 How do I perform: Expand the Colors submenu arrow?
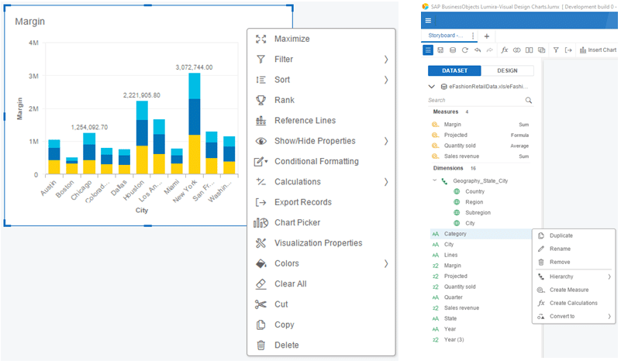[x=386, y=263]
